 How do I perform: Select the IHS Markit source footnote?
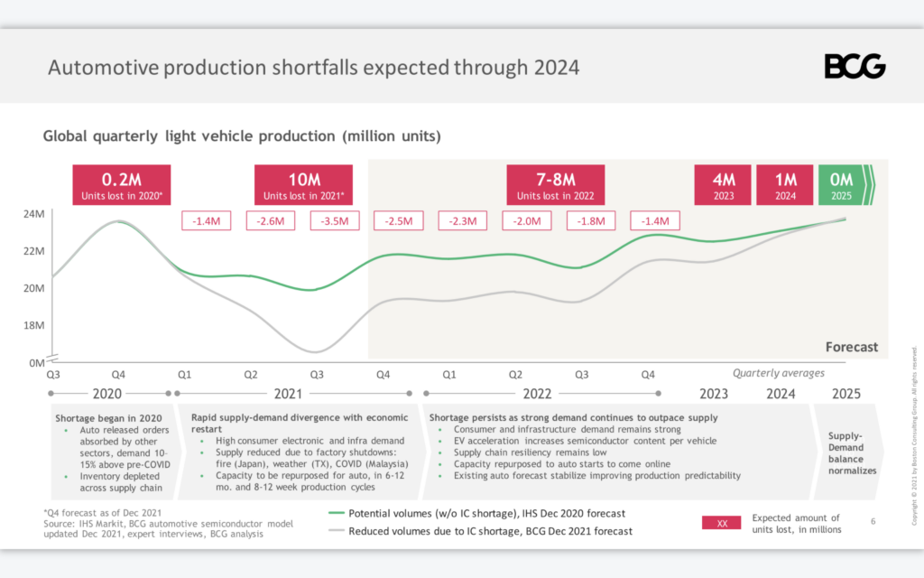pos(168,528)
